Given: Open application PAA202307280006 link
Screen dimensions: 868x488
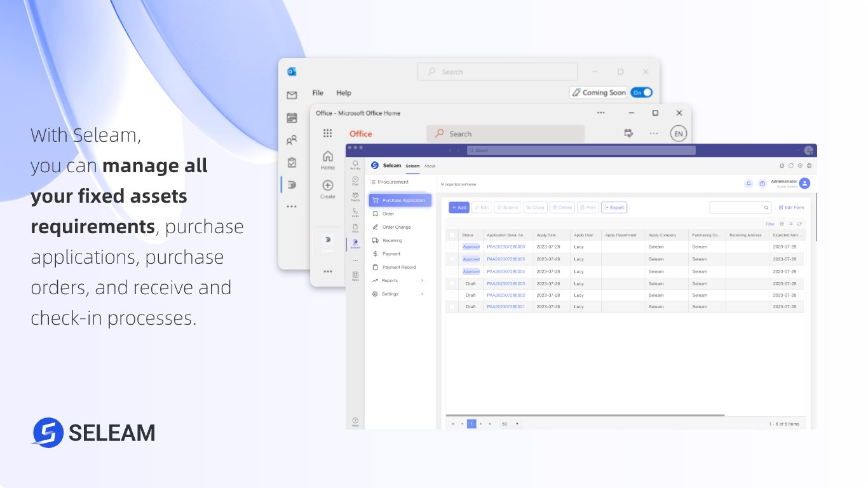Looking at the screenshot, I should tap(506, 247).
